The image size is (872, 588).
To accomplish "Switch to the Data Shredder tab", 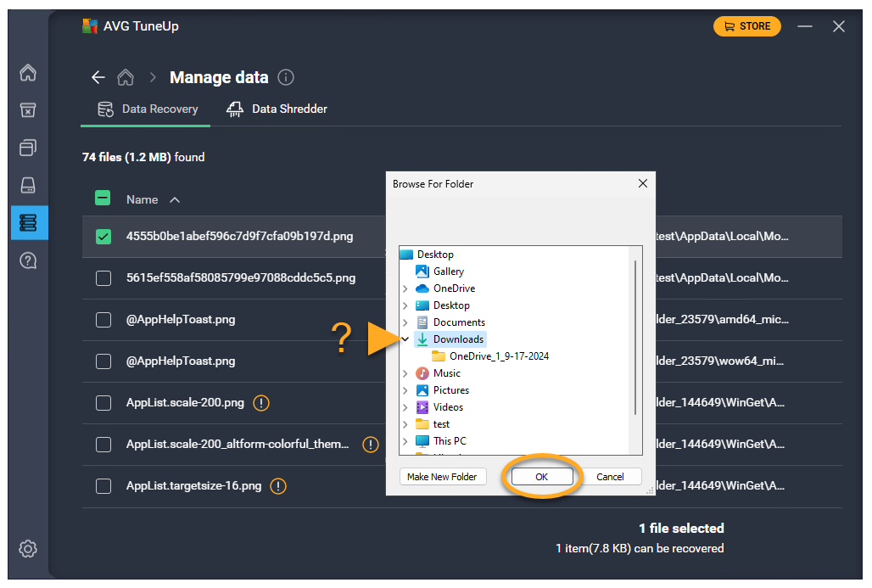I will click(x=277, y=109).
